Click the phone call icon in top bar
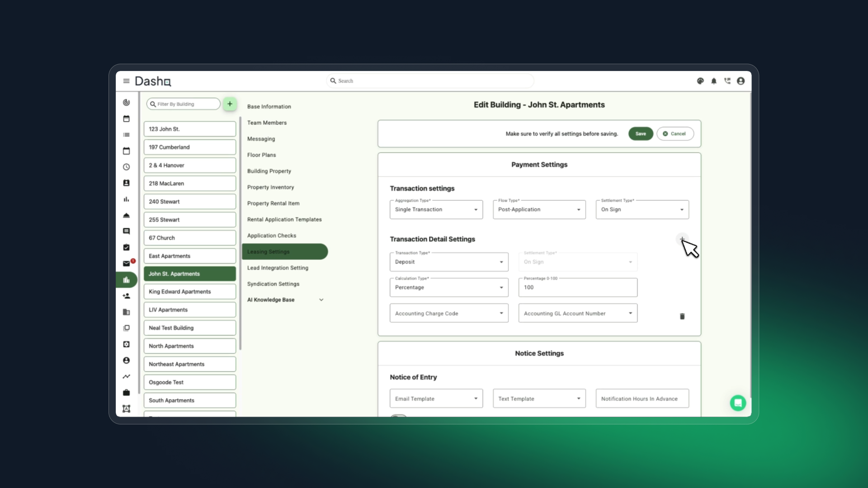This screenshot has height=488, width=868. pyautogui.click(x=727, y=81)
